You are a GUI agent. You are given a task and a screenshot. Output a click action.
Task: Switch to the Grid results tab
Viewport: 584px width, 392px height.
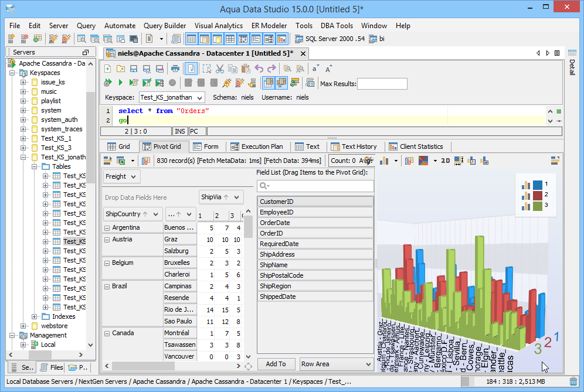(x=119, y=146)
